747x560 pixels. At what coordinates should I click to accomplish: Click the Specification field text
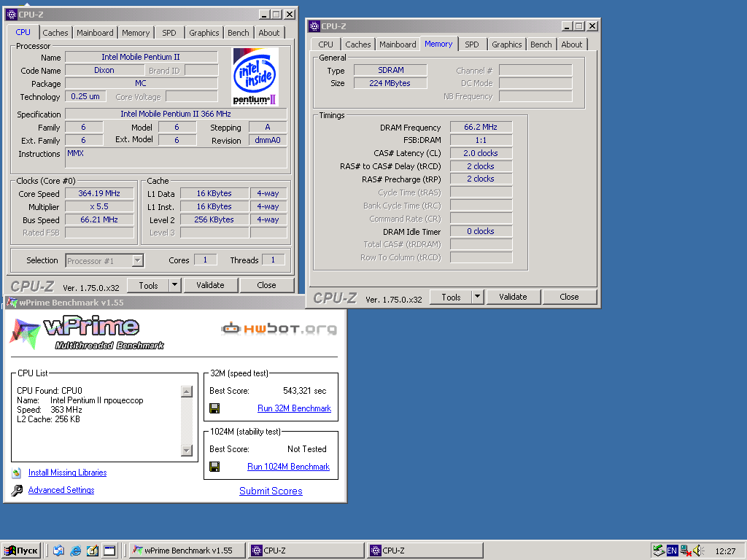point(176,114)
